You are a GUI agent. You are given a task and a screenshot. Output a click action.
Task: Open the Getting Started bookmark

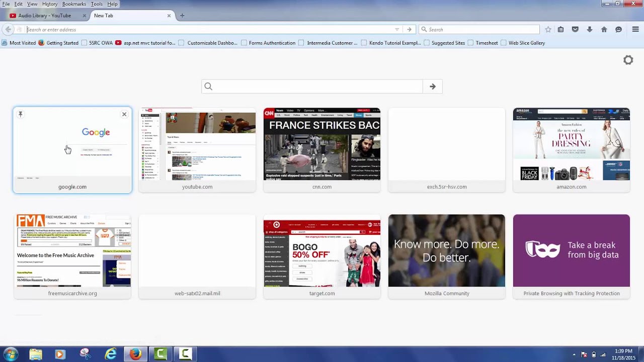(x=58, y=43)
